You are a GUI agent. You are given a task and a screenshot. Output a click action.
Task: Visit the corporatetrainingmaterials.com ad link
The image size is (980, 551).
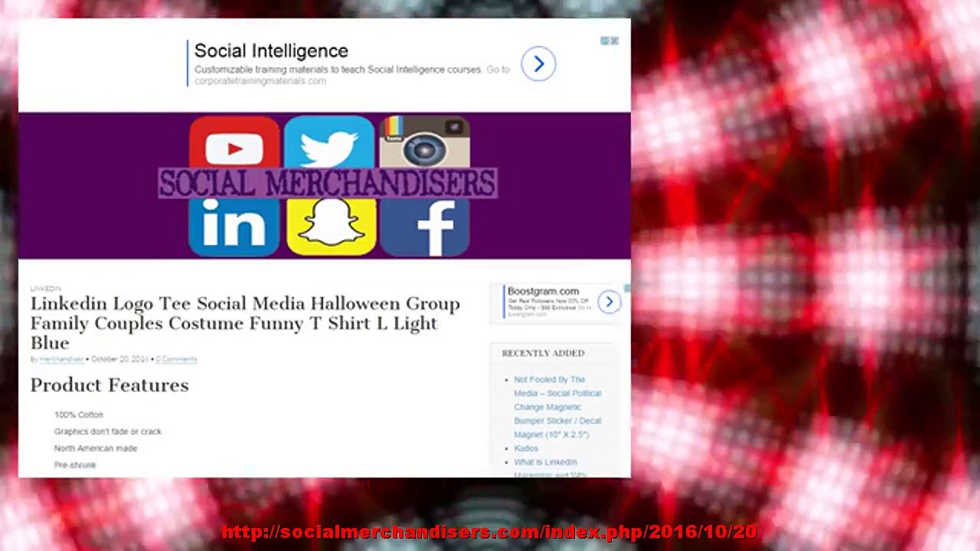click(260, 80)
